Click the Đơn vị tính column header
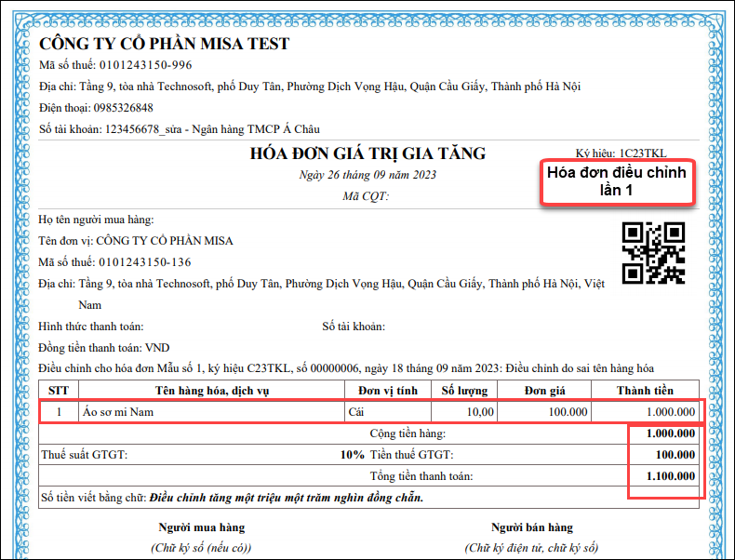Image resolution: width=735 pixels, height=560 pixels. 388,391
